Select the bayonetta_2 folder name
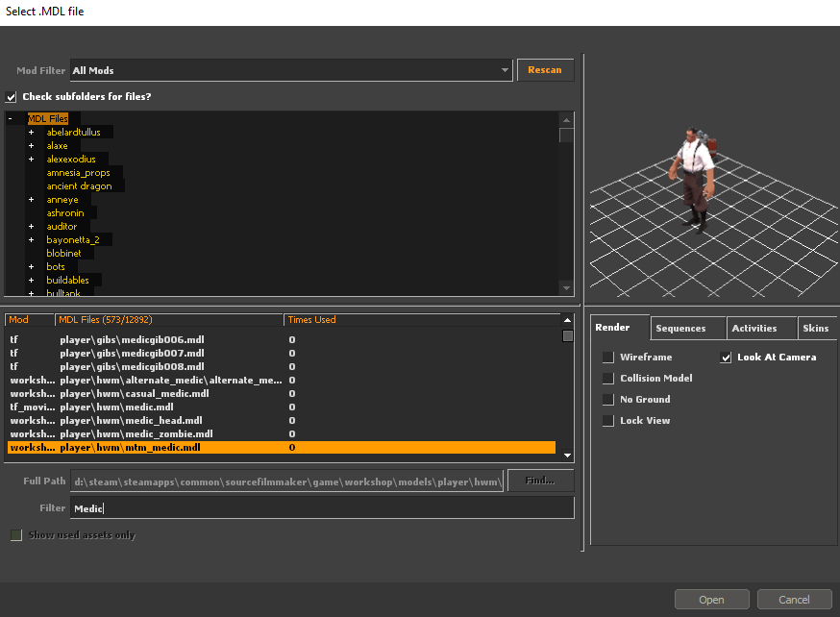The width and height of the screenshot is (840, 617). click(x=73, y=239)
